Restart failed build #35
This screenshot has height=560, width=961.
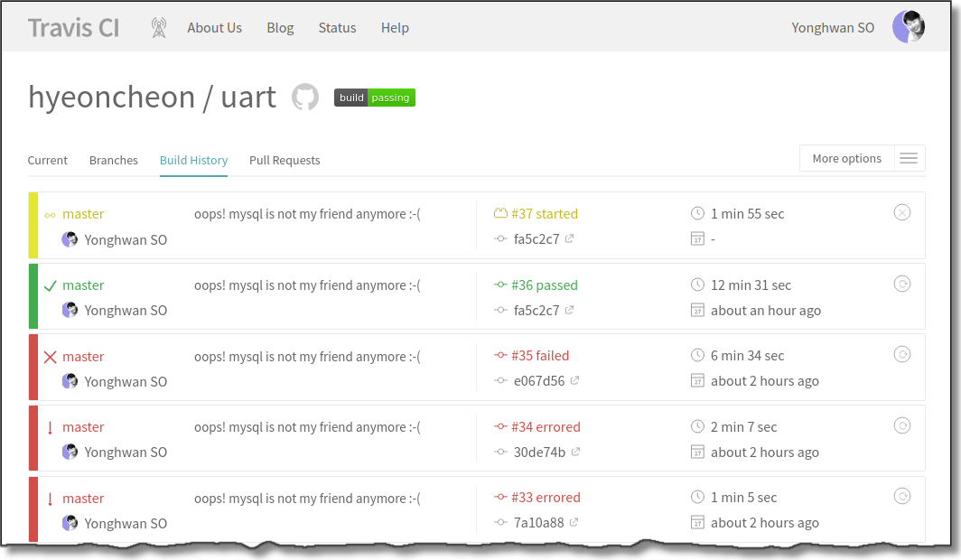(901, 355)
